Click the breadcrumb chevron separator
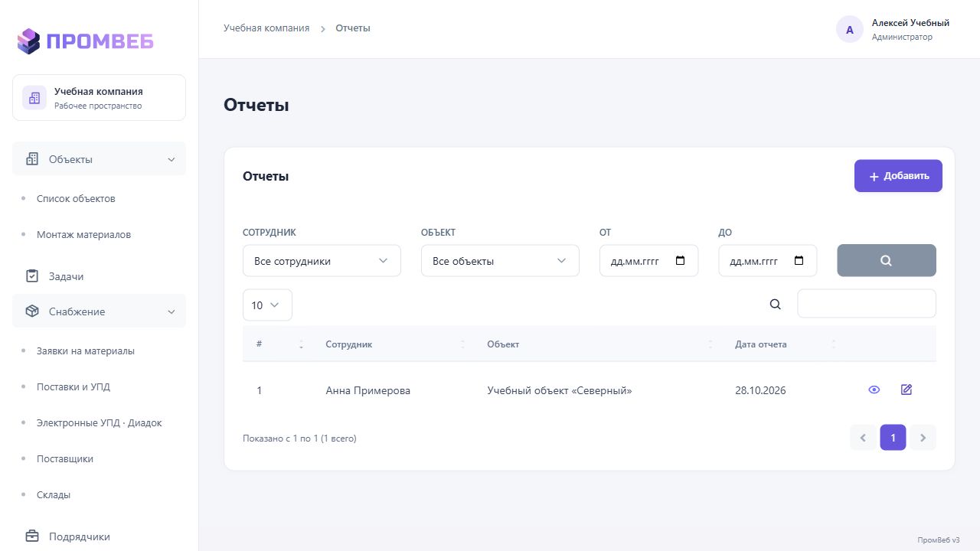This screenshot has height=551, width=980. click(323, 28)
